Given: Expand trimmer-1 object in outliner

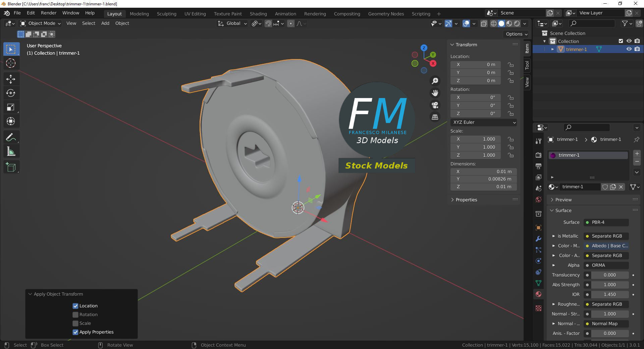Looking at the screenshot, I should (552, 49).
